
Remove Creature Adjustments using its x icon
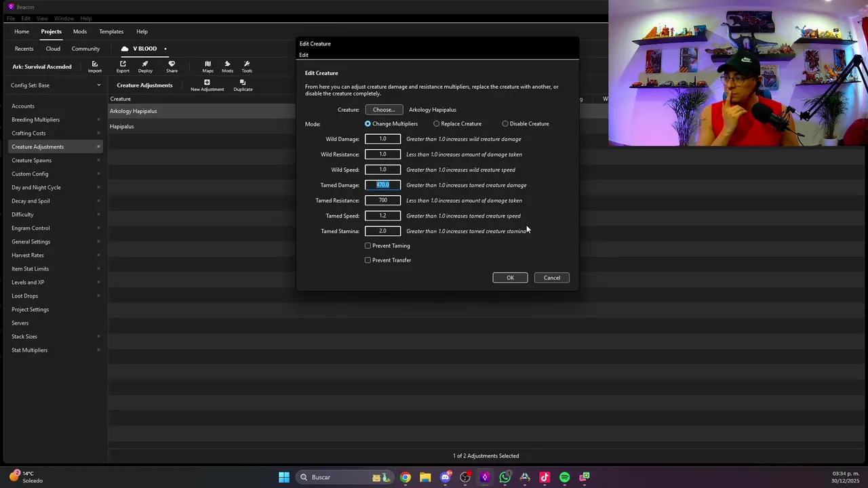(x=98, y=146)
